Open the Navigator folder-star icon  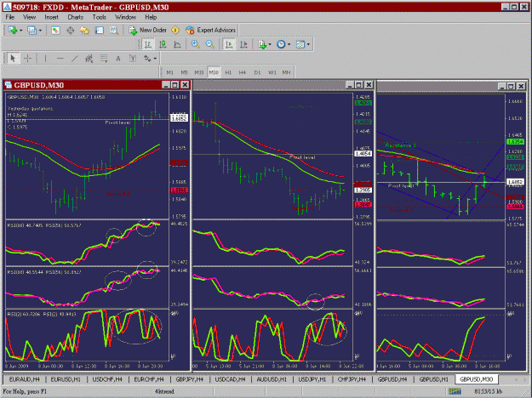(x=84, y=31)
